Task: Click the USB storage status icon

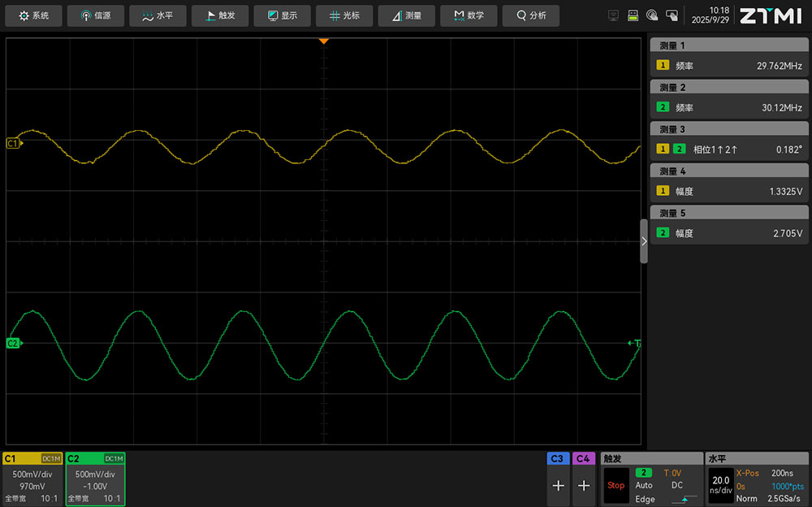Action: point(633,15)
